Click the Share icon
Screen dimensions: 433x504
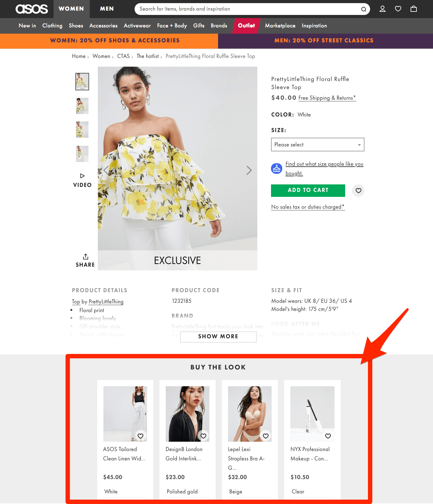tap(86, 257)
